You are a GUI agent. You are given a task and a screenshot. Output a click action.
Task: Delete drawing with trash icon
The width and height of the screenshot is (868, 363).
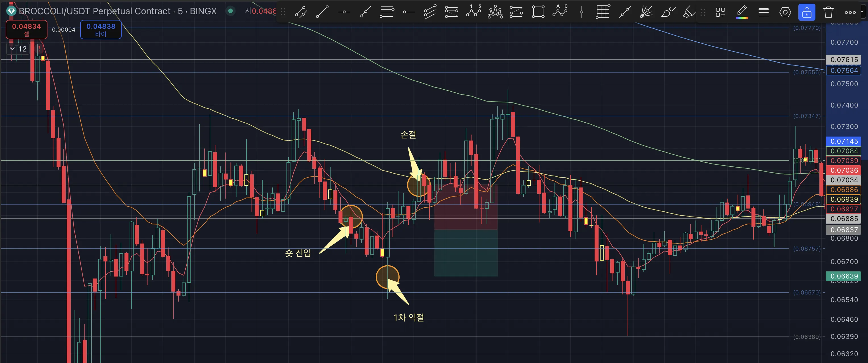[828, 13]
